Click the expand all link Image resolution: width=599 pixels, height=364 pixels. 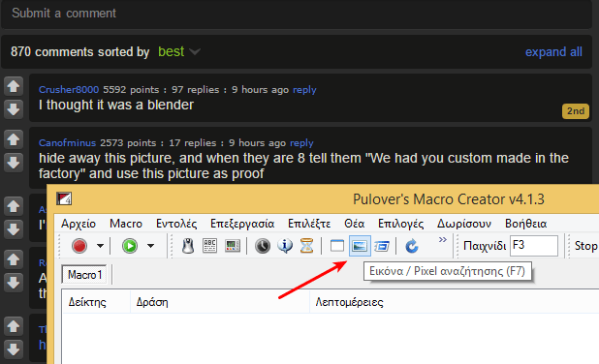[553, 52]
